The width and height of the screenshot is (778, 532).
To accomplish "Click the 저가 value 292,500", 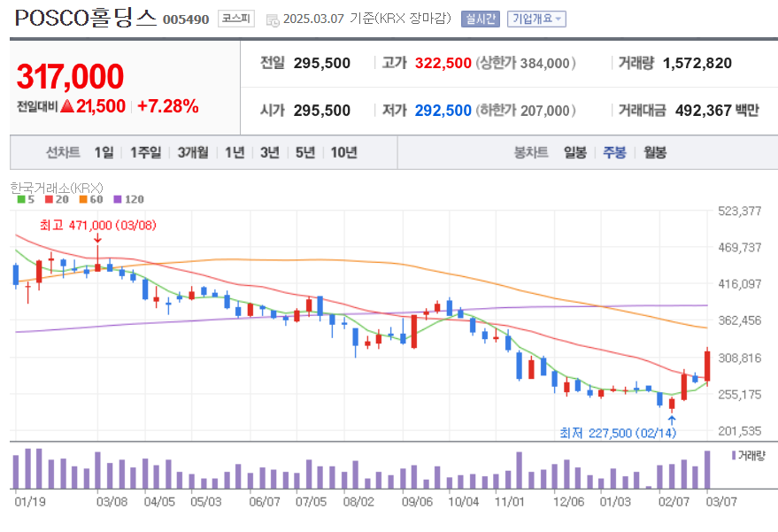I will (x=443, y=110).
